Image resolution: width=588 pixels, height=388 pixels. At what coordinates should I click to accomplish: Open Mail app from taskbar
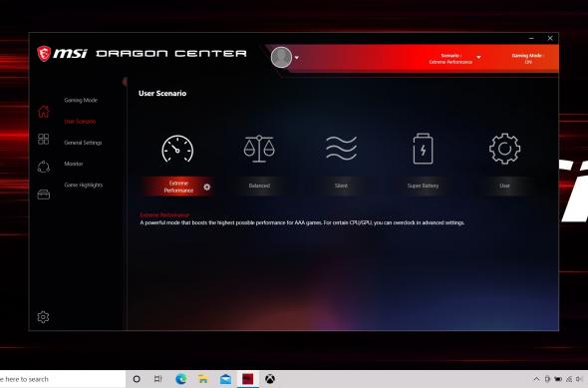click(225, 379)
